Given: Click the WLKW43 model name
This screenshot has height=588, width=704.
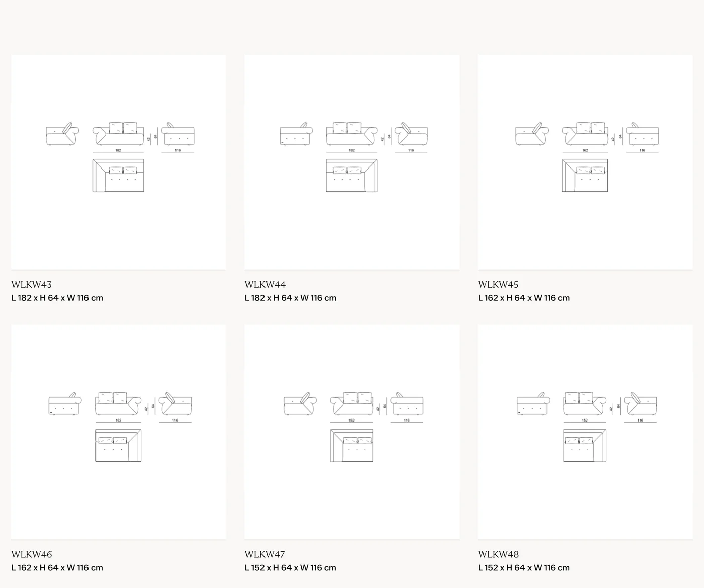Looking at the screenshot, I should click(x=32, y=285).
